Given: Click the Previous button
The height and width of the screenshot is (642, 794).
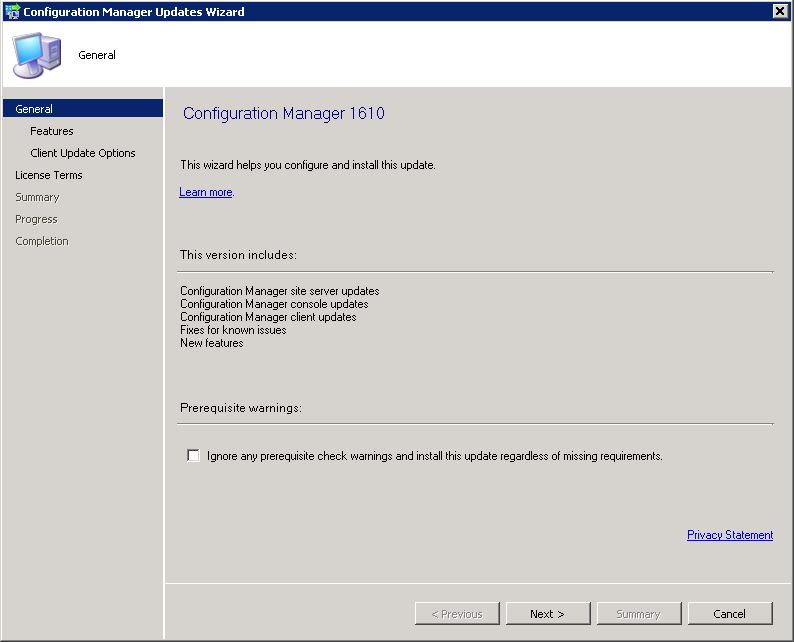Looking at the screenshot, I should click(x=457, y=614).
